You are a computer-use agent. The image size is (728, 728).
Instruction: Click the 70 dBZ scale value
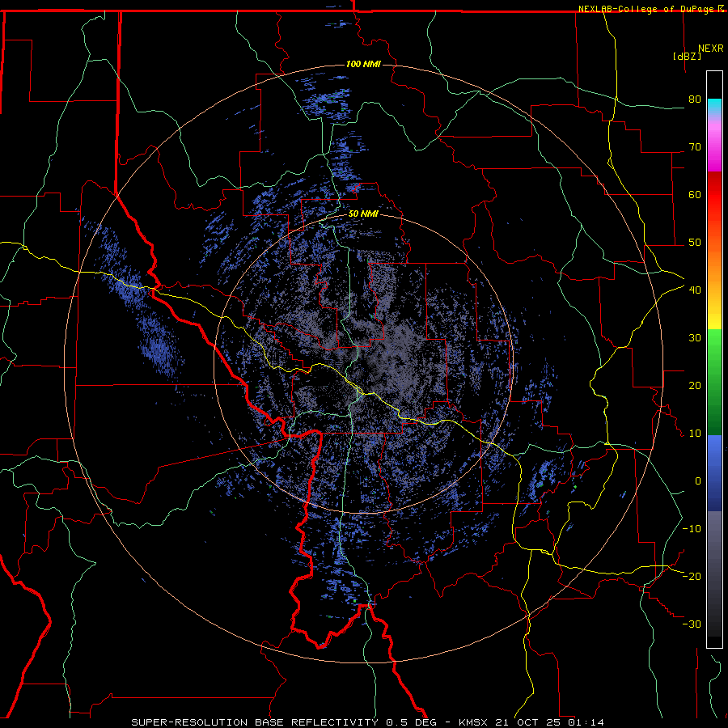(695, 147)
